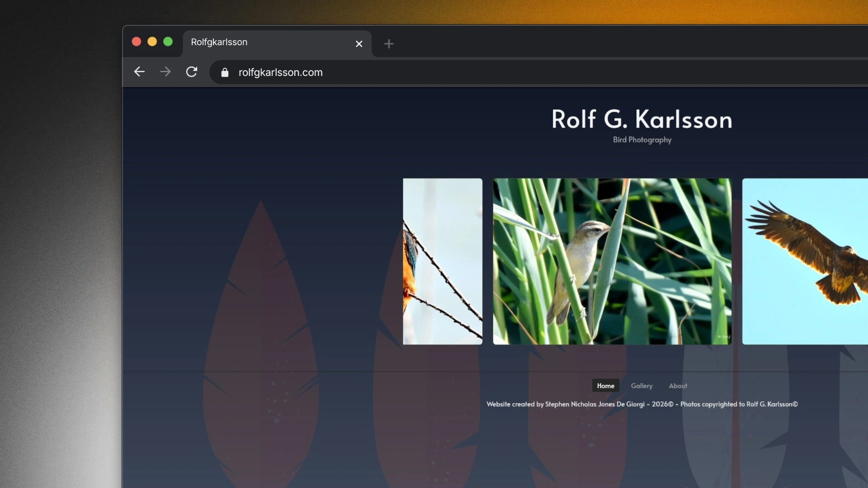Click the kingfisher on thorny branch photo

tap(443, 262)
